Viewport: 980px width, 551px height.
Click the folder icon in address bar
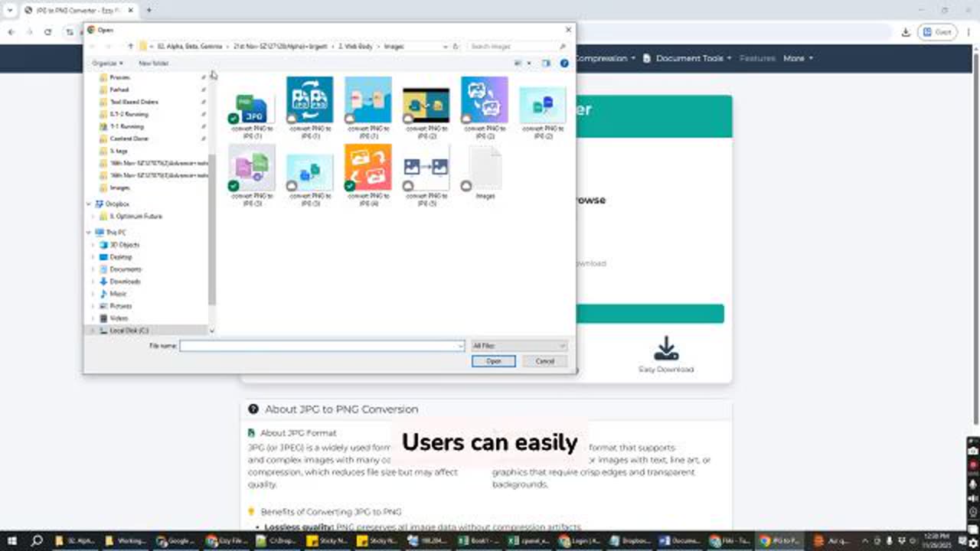tap(143, 47)
